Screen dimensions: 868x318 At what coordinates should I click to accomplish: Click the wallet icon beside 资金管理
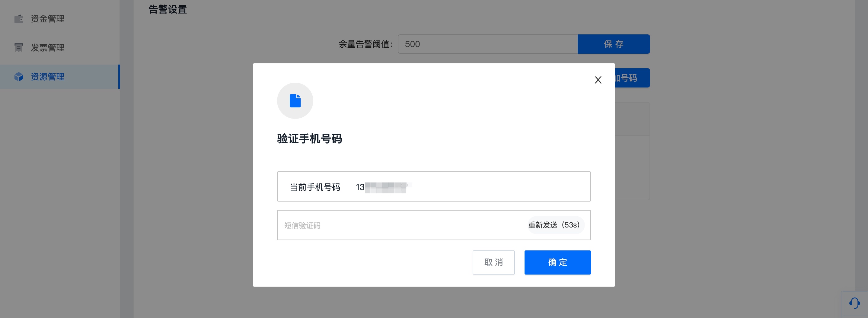pos(18,19)
